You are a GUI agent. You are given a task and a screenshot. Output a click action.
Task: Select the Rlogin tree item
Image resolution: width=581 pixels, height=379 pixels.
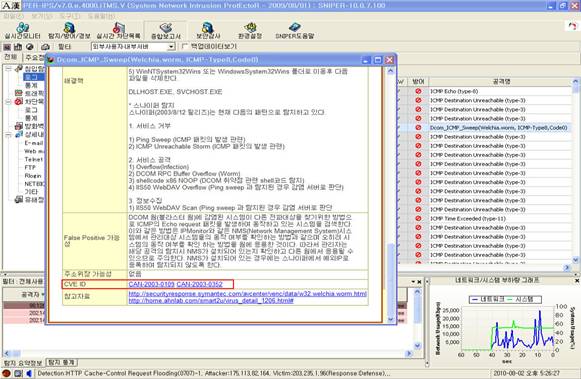pos(33,176)
